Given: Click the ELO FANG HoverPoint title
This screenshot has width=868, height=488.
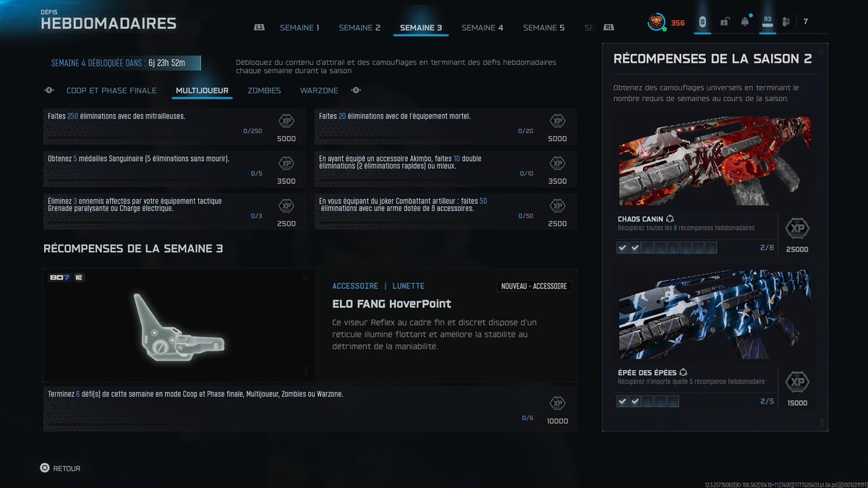Looking at the screenshot, I should [391, 304].
